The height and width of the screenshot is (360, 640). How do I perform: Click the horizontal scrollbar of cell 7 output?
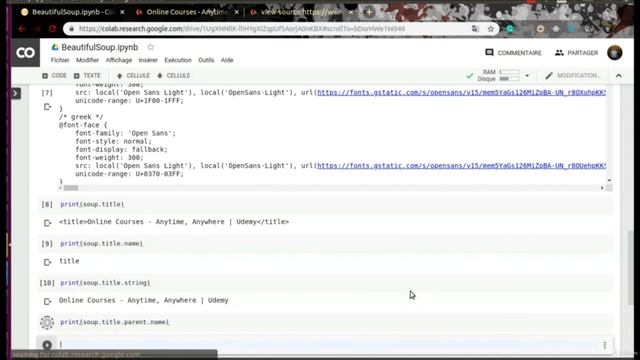tap(71, 188)
